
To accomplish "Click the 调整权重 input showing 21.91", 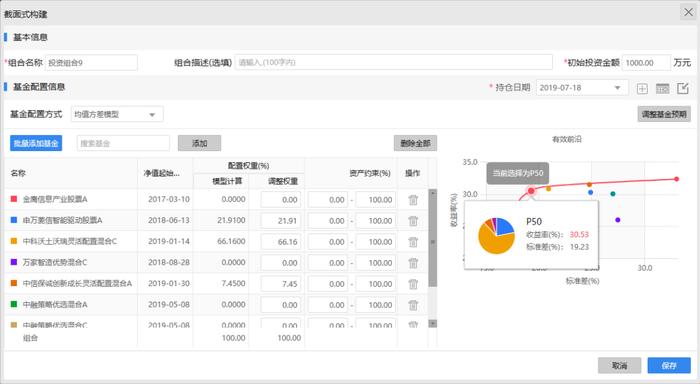I will (x=281, y=221).
